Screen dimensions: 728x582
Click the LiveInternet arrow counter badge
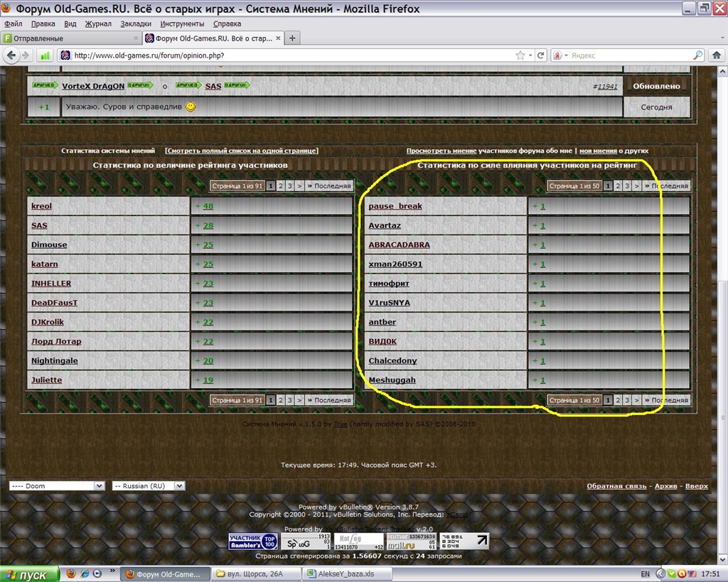click(464, 541)
